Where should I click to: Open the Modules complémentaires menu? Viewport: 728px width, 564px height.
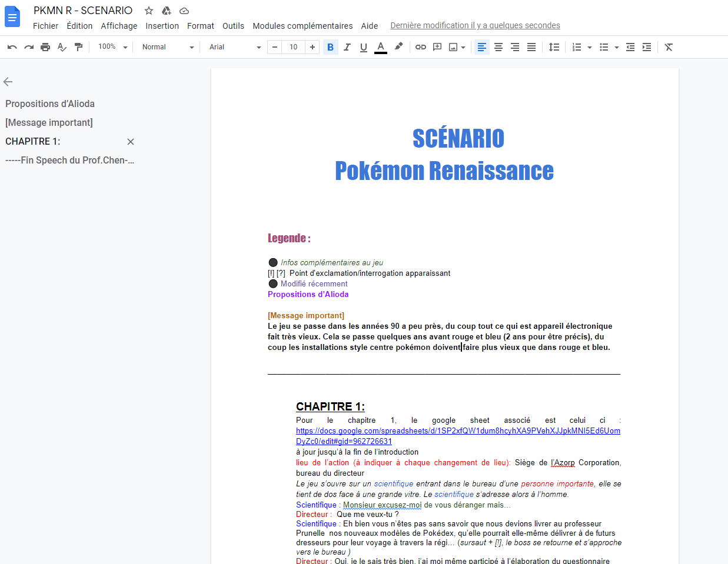[x=302, y=26]
